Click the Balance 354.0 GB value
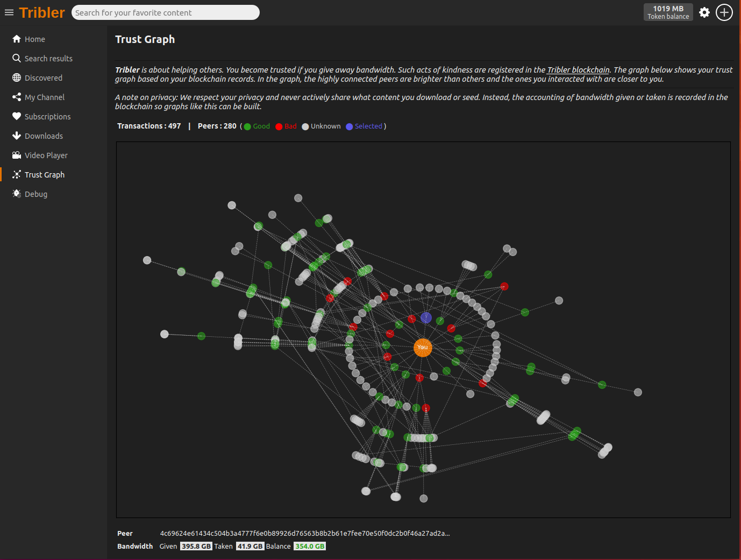Viewport: 741px width, 560px height. pos(310,547)
